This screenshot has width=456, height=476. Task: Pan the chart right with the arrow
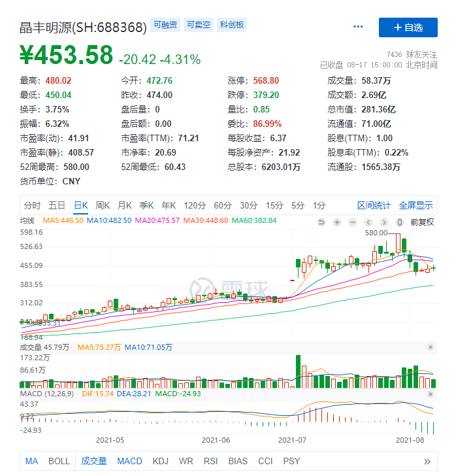[x=383, y=222]
